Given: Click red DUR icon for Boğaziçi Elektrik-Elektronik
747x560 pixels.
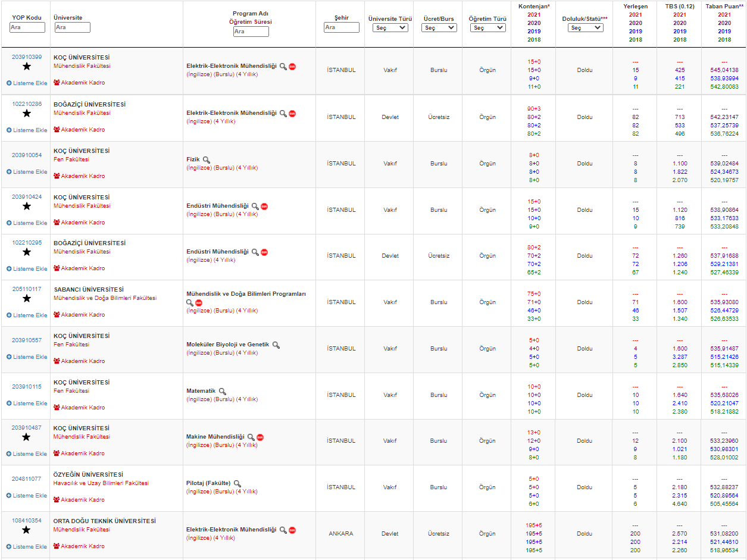Looking at the screenshot, I should pos(292,114).
